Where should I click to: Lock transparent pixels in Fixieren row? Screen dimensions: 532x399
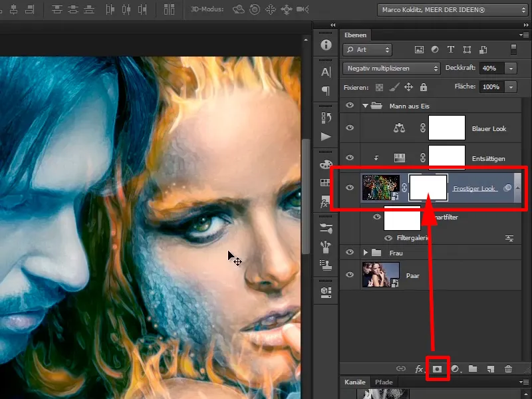pyautogui.click(x=379, y=88)
